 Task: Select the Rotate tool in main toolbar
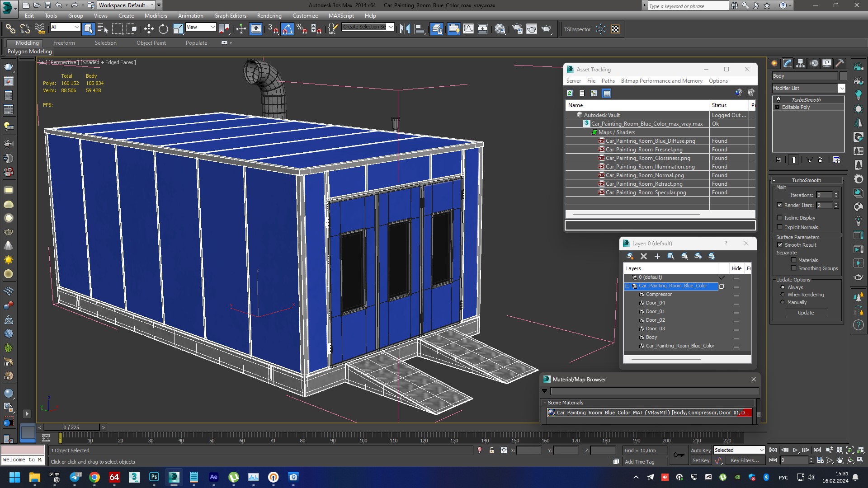tap(163, 29)
